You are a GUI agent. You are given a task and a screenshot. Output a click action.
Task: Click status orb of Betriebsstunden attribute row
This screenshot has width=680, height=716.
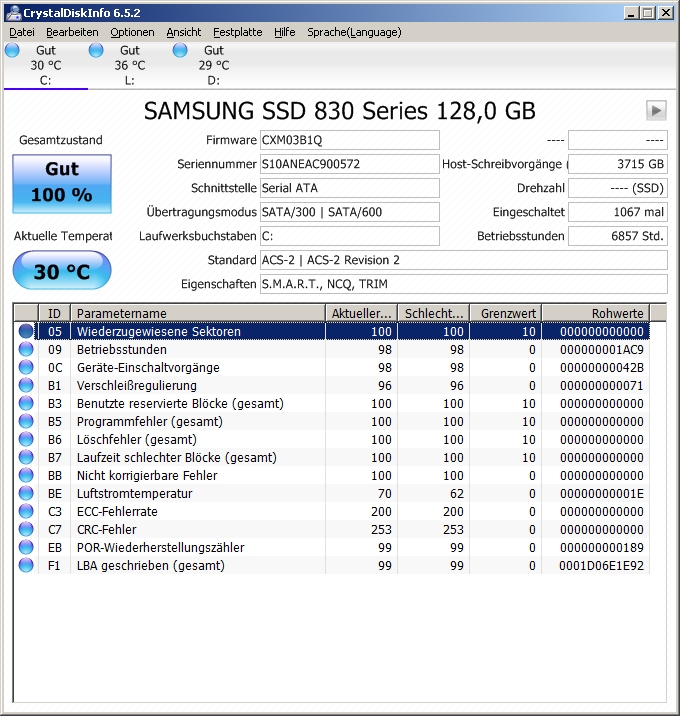[26, 349]
